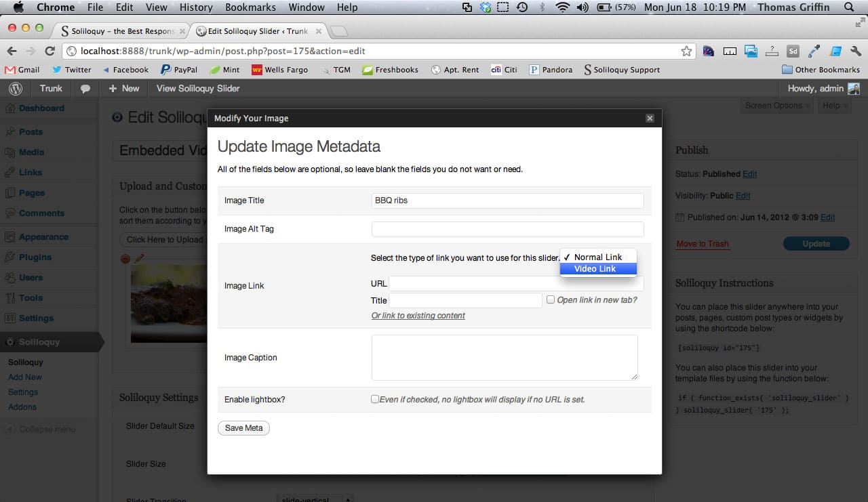Bookmark page with the star icon
This screenshot has width=868, height=502.
click(686, 51)
